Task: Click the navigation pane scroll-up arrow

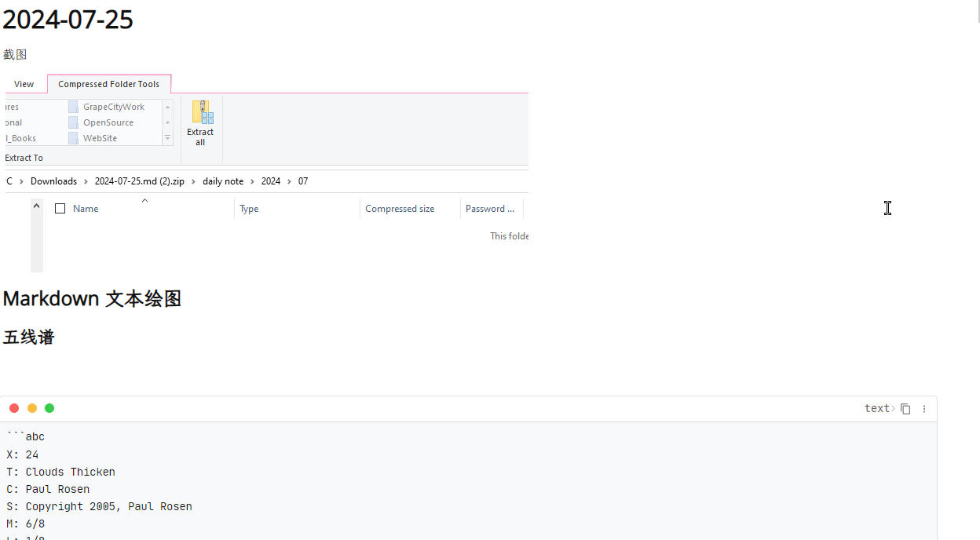Action: (x=36, y=206)
